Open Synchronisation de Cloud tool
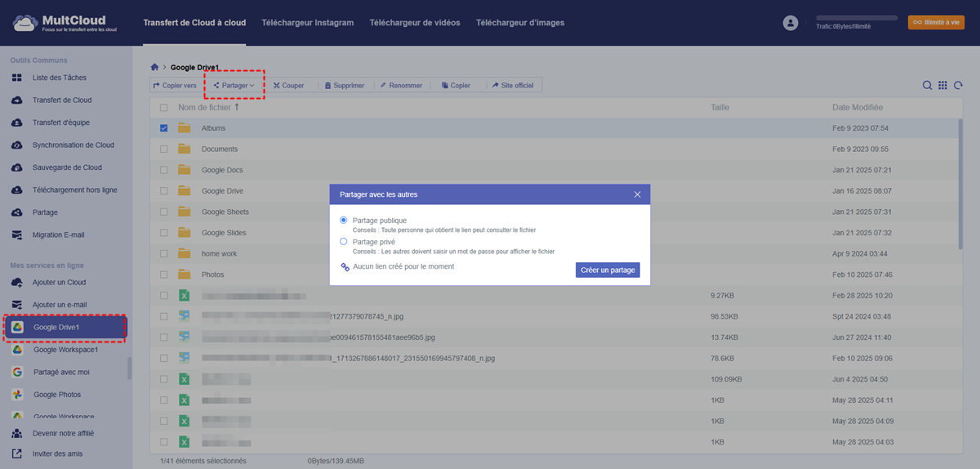 (x=73, y=145)
